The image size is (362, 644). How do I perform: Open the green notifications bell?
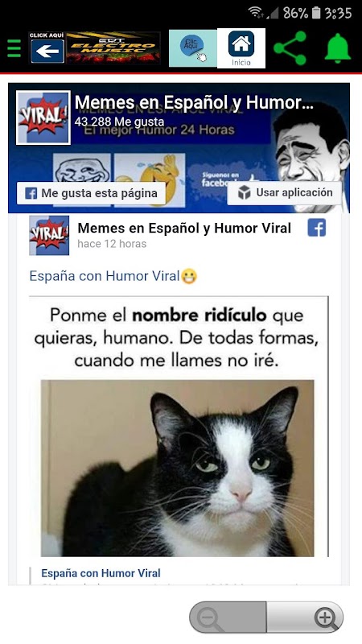[x=338, y=48]
